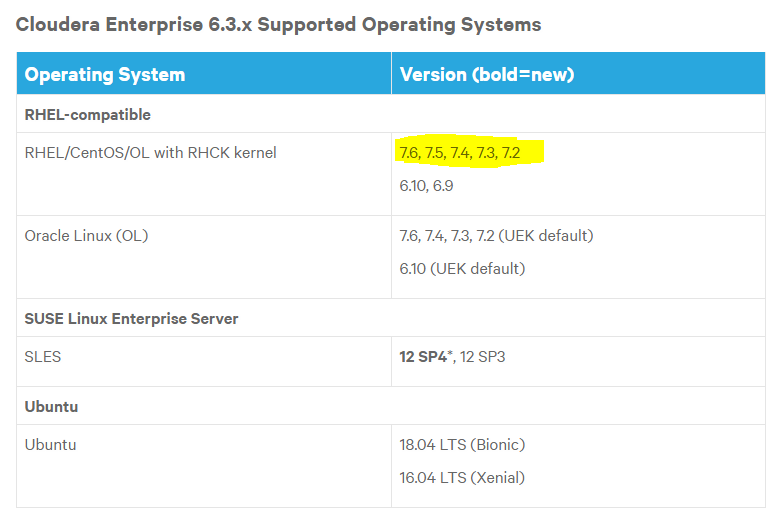
Task: Click the '6.10, 6.9' version text
Action: point(426,186)
